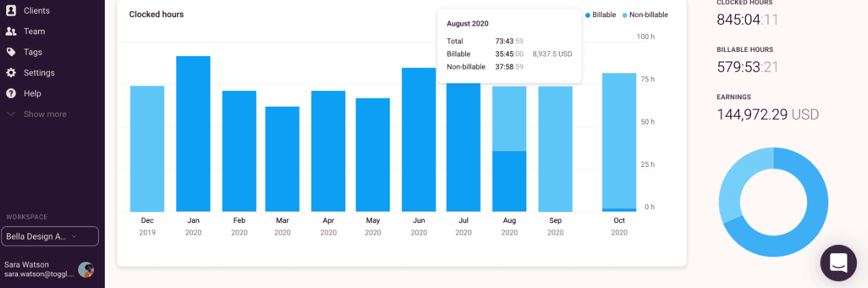This screenshot has height=288, width=868.
Task: Toggle the Billable legend dot
Action: 588,15
